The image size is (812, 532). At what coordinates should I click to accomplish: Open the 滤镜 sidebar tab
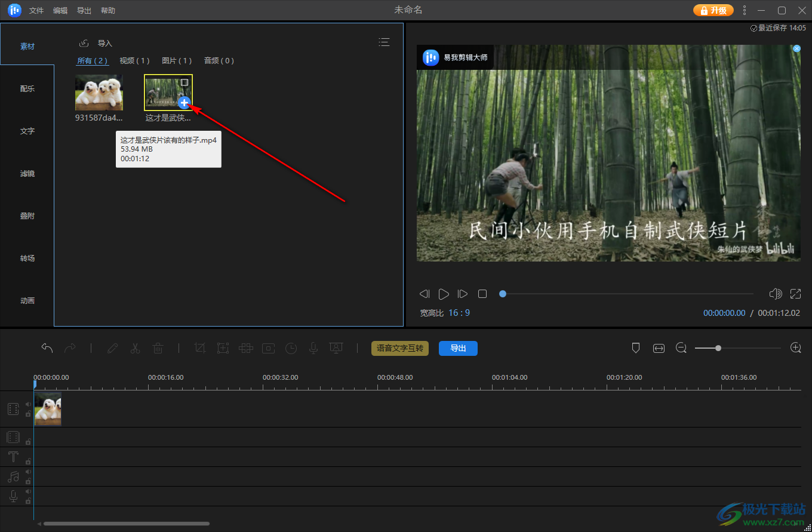tap(27, 173)
